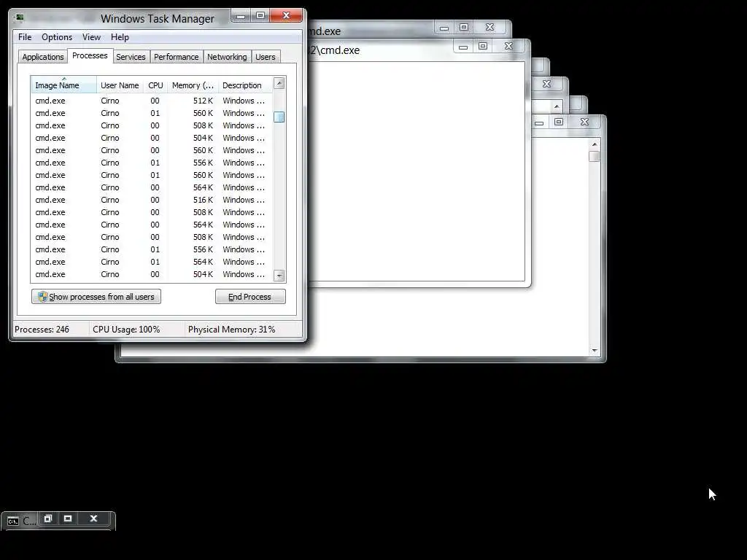The height and width of the screenshot is (560, 747).
Task: Click the Task Manager title bar icon
Action: pyautogui.click(x=20, y=18)
